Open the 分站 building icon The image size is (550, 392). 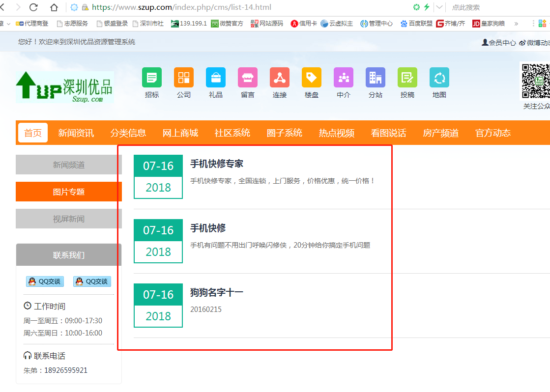click(376, 78)
